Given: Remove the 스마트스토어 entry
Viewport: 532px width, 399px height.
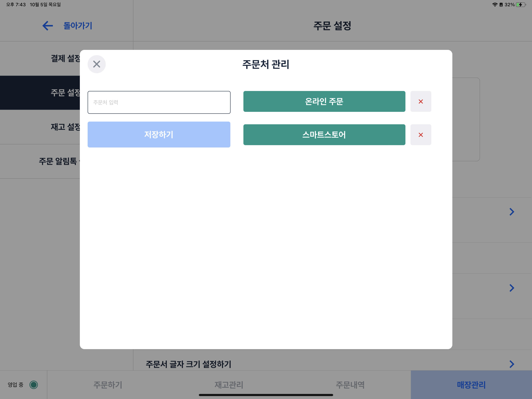Looking at the screenshot, I should pos(420,135).
